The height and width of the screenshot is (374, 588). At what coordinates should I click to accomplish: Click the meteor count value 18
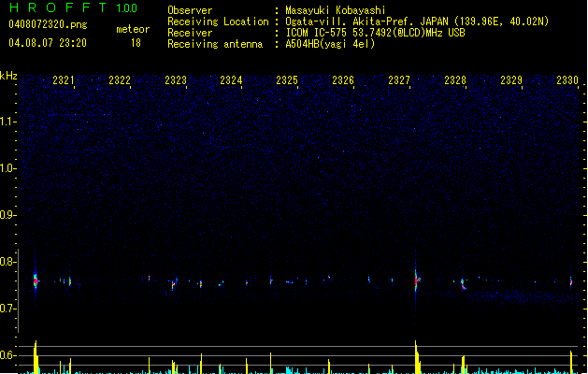click(x=136, y=43)
